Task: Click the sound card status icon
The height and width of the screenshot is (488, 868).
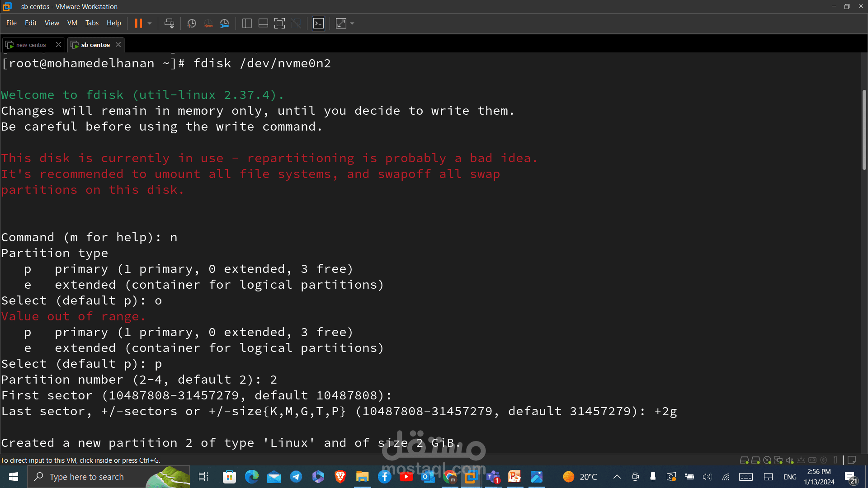Action: [790, 460]
